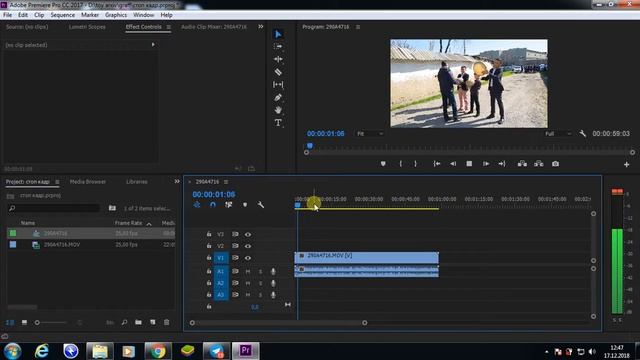640x360 pixels.
Task: Click Program monitor playhead scrubber
Action: [310, 146]
